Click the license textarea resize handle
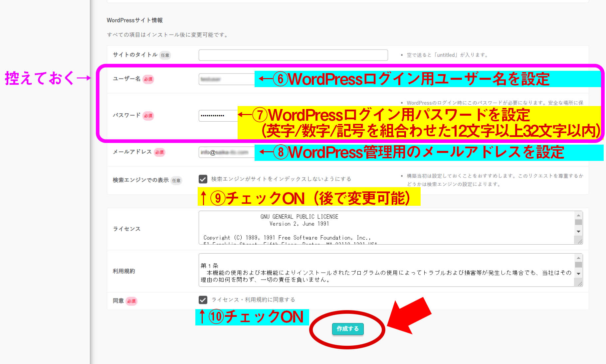The image size is (606, 364). coord(579,241)
